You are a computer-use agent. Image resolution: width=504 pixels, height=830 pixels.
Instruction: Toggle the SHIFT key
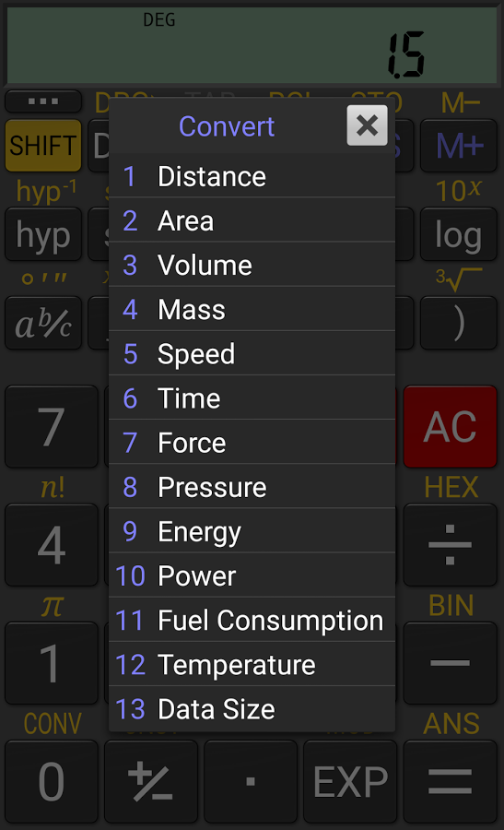coord(43,146)
